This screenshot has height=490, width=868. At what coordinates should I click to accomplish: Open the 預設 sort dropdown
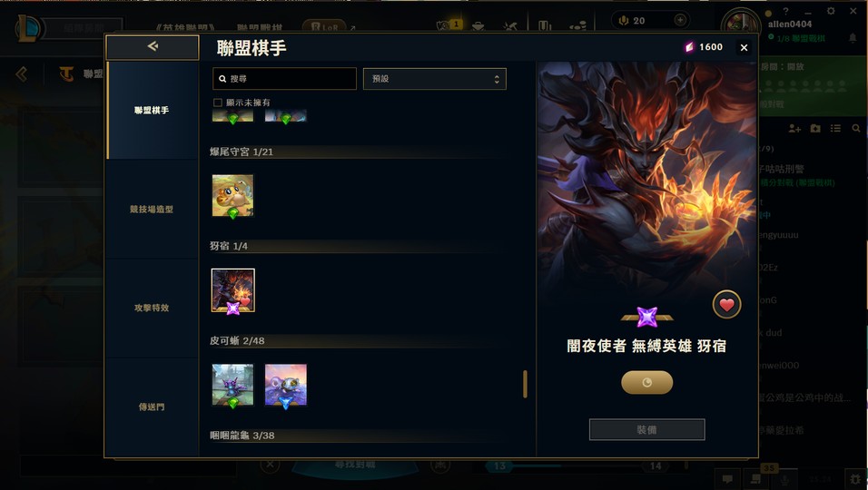[x=435, y=79]
